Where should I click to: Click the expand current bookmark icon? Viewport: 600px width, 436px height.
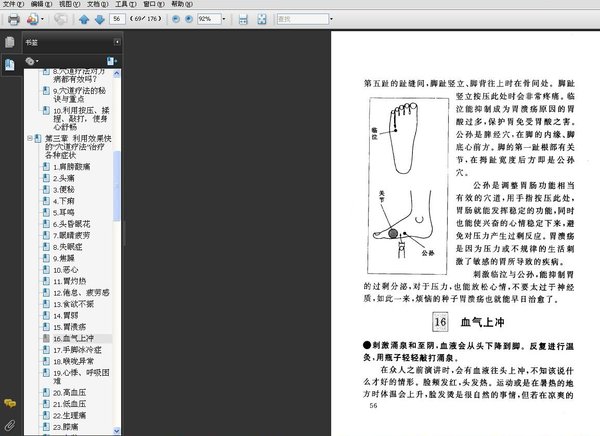[x=112, y=61]
